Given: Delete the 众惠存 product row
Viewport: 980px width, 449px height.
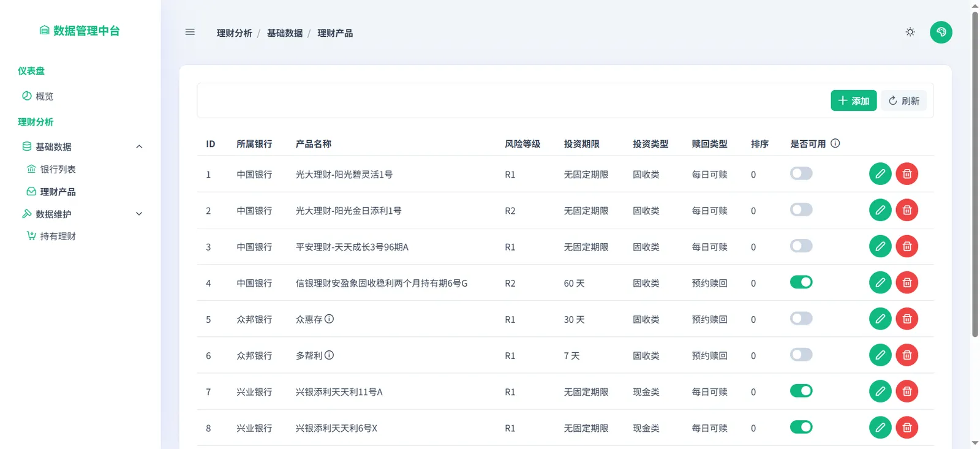Looking at the screenshot, I should click(907, 319).
